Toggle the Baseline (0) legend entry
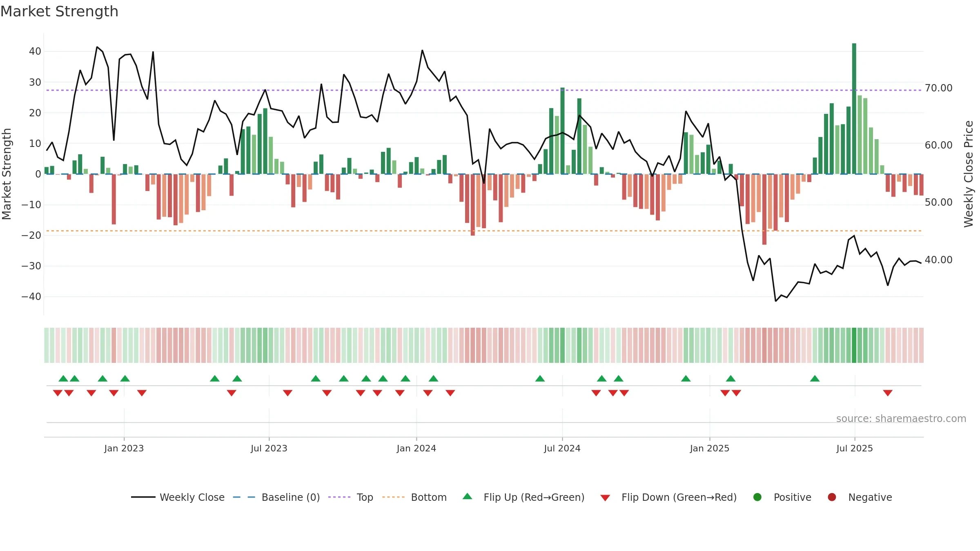The height and width of the screenshot is (551, 980). [276, 497]
